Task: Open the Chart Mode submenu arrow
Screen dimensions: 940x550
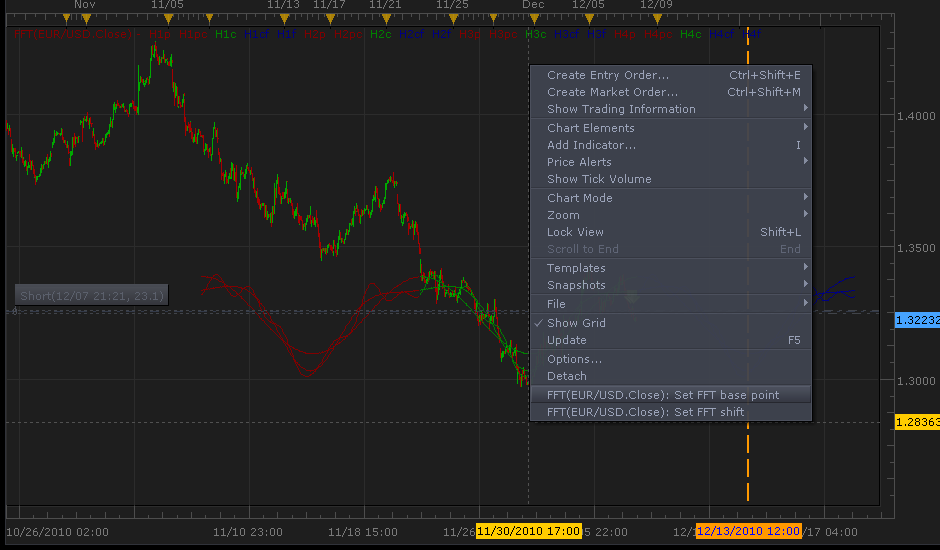Action: click(805, 197)
